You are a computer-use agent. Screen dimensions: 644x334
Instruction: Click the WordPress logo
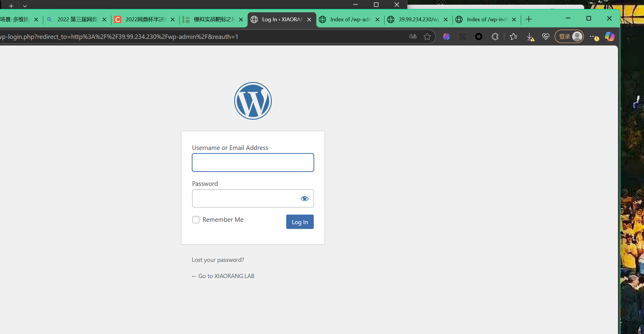253,101
